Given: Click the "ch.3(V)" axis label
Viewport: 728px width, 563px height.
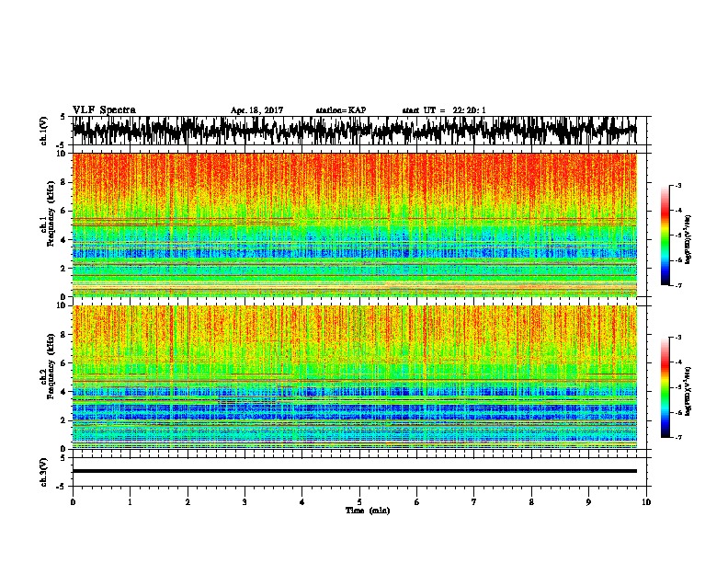Looking at the screenshot, I should coord(44,472).
